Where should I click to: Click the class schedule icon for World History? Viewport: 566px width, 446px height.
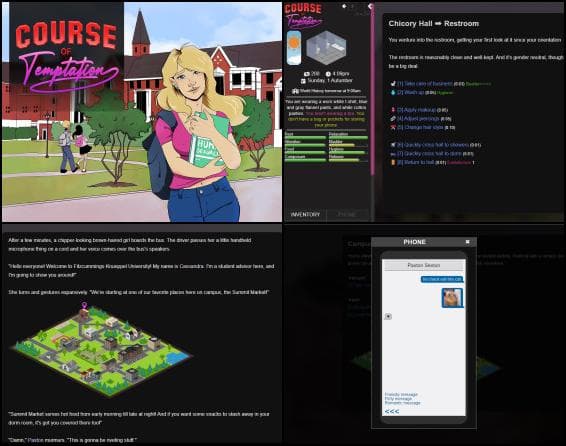[x=295, y=91]
